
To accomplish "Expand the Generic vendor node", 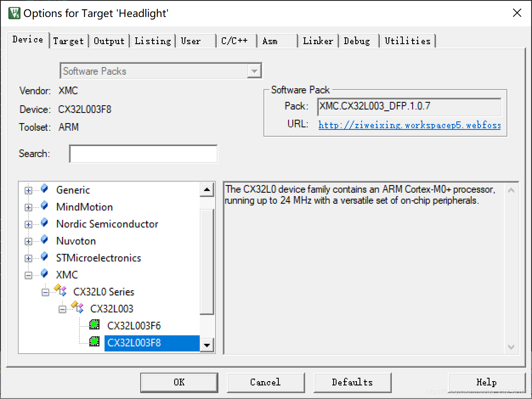I will [x=28, y=191].
